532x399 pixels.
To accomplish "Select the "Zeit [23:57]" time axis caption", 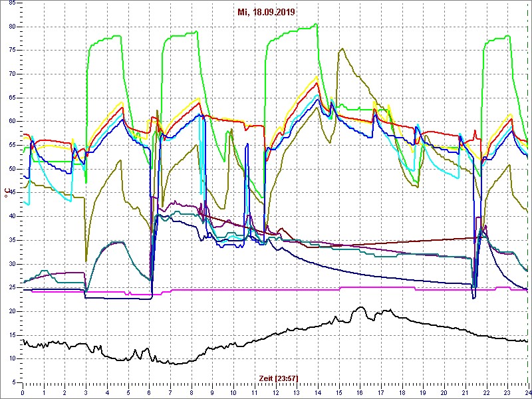I will coord(279,378).
